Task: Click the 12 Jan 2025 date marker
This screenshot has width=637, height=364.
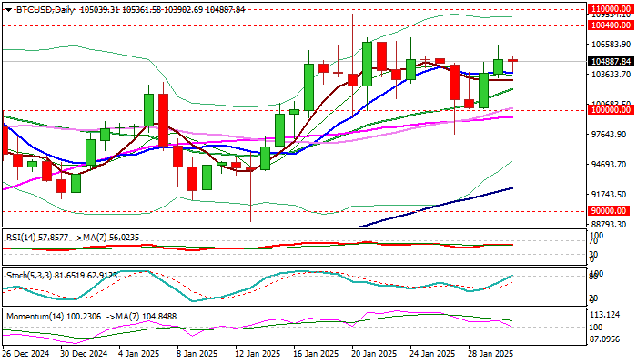Action: pyautogui.click(x=258, y=353)
